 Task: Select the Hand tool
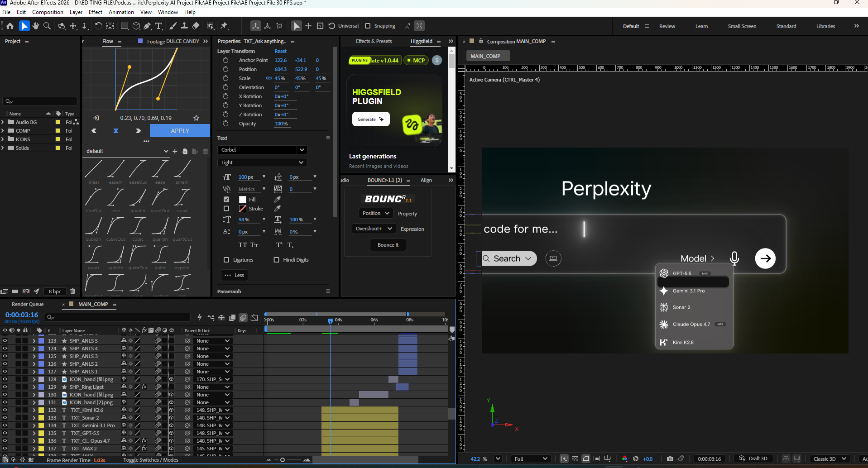pos(36,26)
